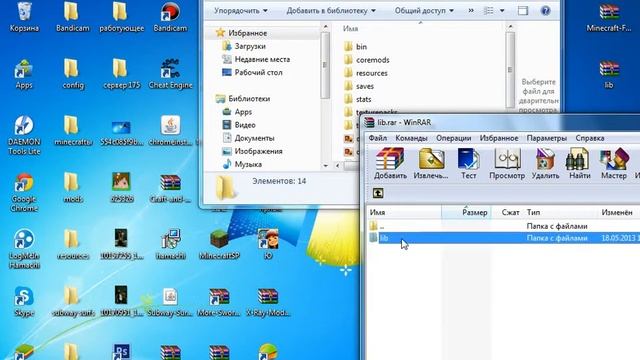Select the More-Swor... archive icon

coord(219,302)
